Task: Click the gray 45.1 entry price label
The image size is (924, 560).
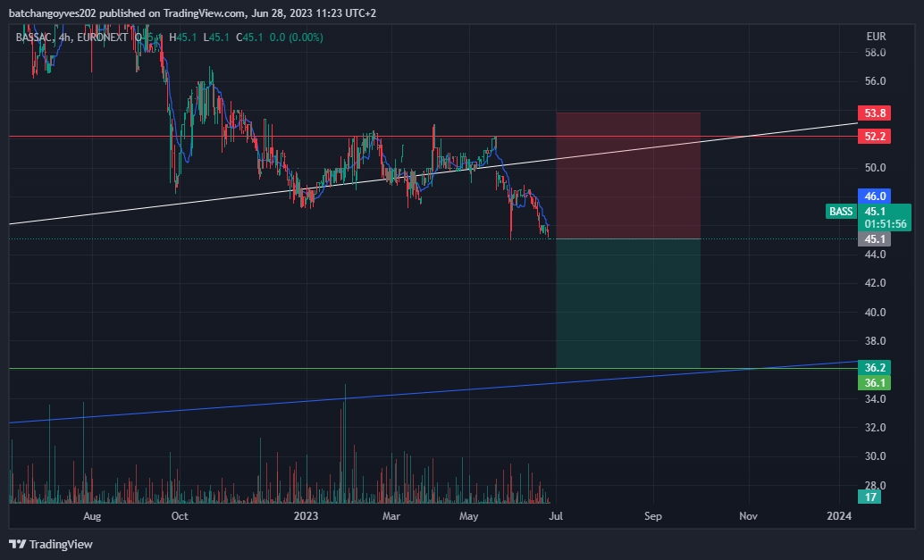Action: 875,239
